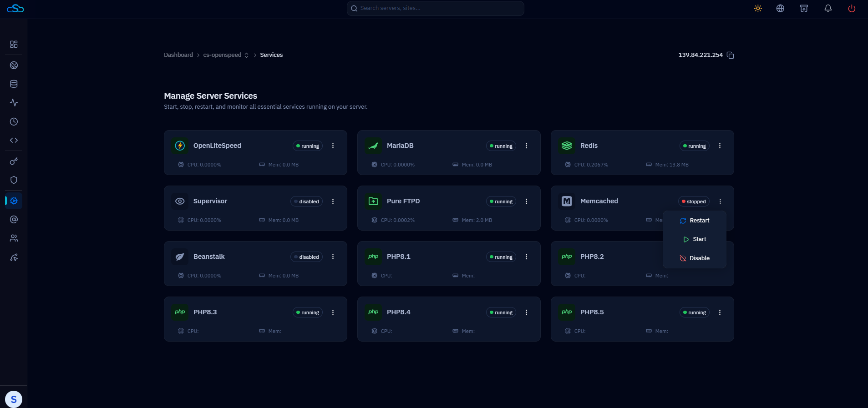This screenshot has width=868, height=408.
Task: Choose Start from the Memcached menu
Action: click(x=695, y=239)
